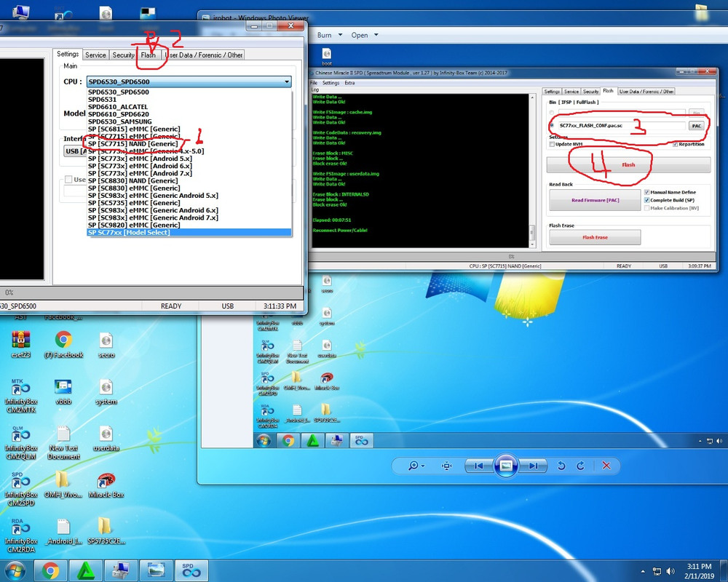728x582 pixels.
Task: Rotate image counterclockwise in Photo Viewer
Action: [x=561, y=466]
